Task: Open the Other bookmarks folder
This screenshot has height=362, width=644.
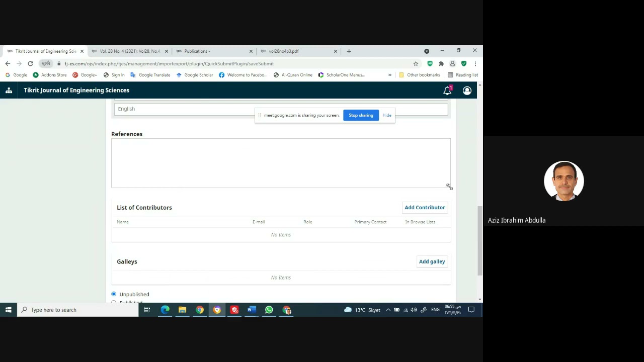Action: (x=419, y=75)
